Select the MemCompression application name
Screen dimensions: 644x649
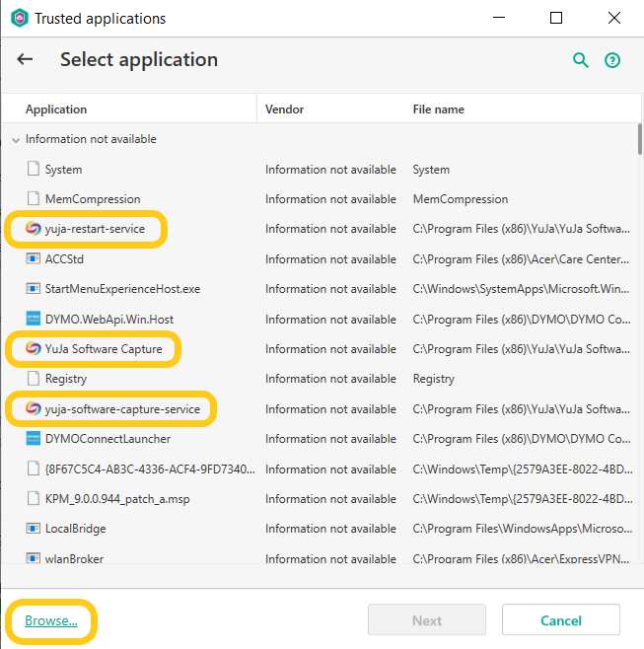tap(93, 199)
